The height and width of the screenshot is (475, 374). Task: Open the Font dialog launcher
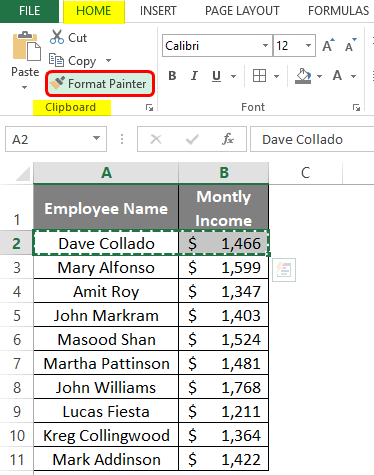point(356,107)
